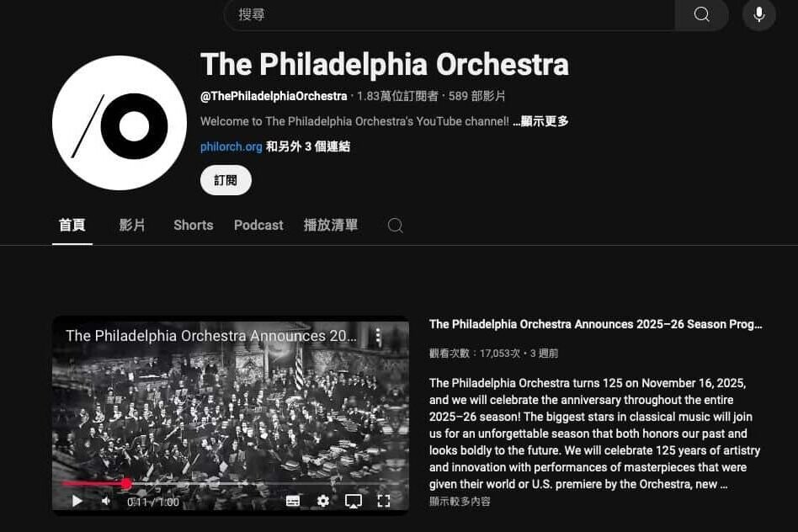
Task: Open the philorch.org link
Action: (231, 146)
